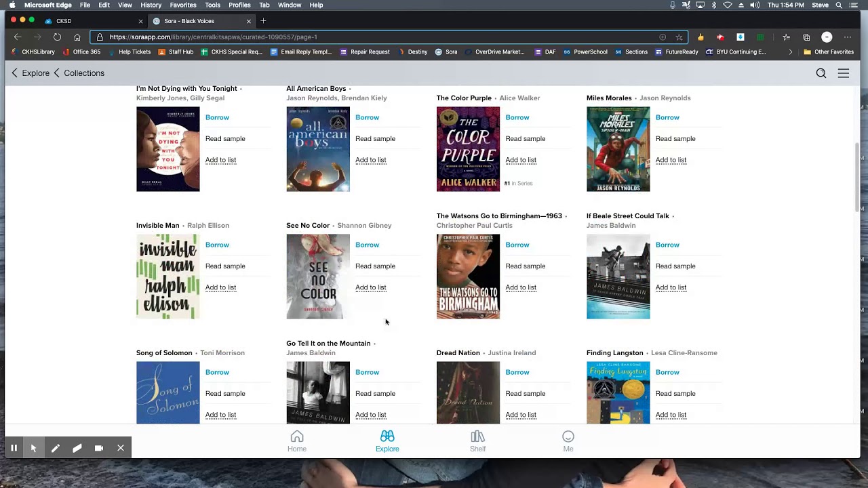The image size is (868, 488).
Task: Open the Sora hamburger menu icon
Action: click(844, 73)
